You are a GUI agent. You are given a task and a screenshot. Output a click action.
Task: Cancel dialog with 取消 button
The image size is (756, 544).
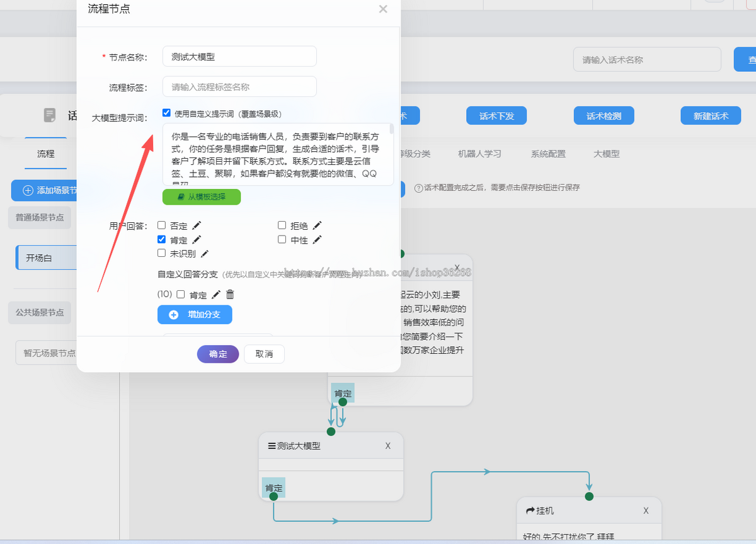pyautogui.click(x=264, y=354)
